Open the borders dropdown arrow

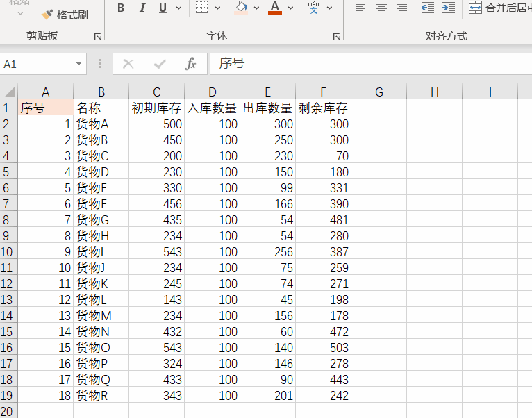pos(218,8)
